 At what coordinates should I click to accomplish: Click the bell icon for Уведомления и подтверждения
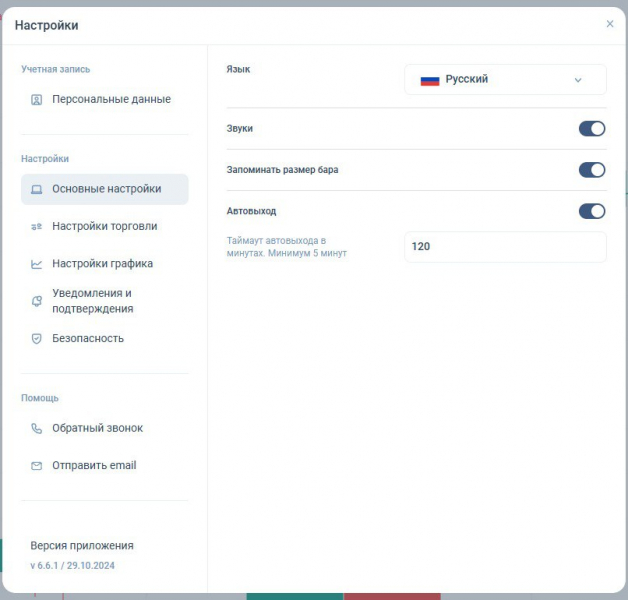pyautogui.click(x=36, y=301)
